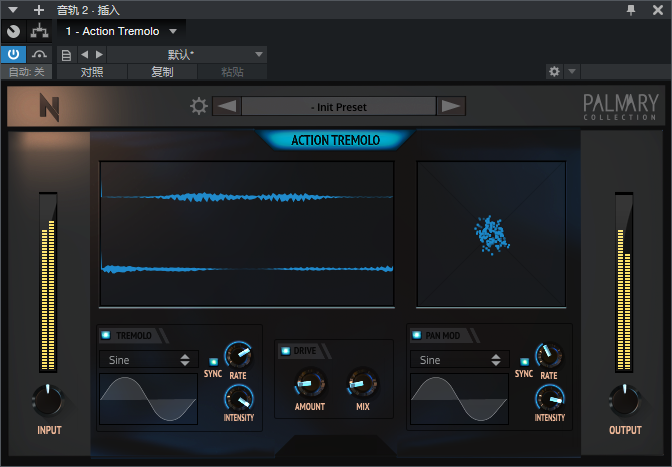672x467 pixels.
Task: Click the 自动: 关 automation button
Action: point(27,72)
